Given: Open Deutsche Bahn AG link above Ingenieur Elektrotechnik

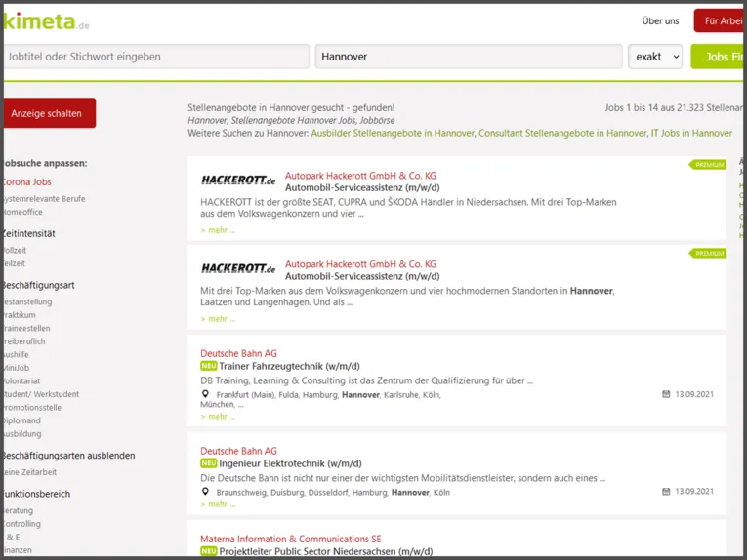Looking at the screenshot, I should 238,451.
